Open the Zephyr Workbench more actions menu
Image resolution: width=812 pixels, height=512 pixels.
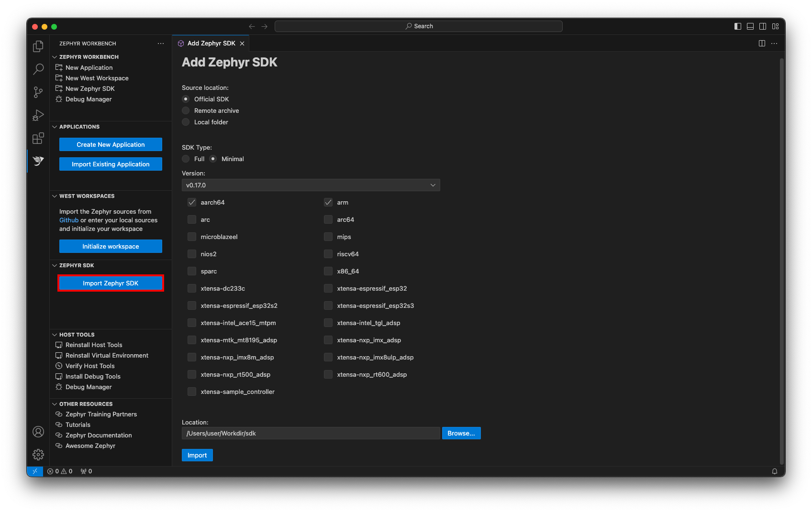(x=161, y=43)
